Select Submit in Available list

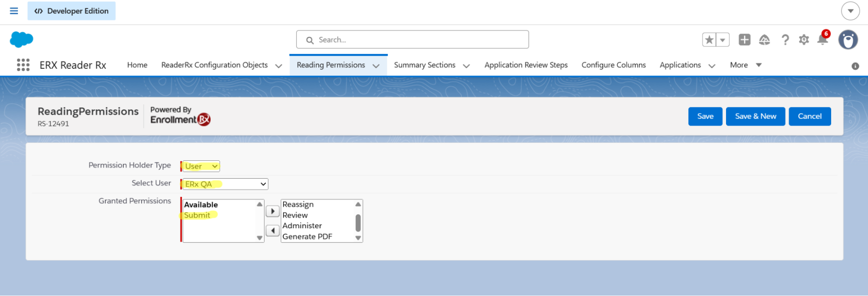(197, 215)
